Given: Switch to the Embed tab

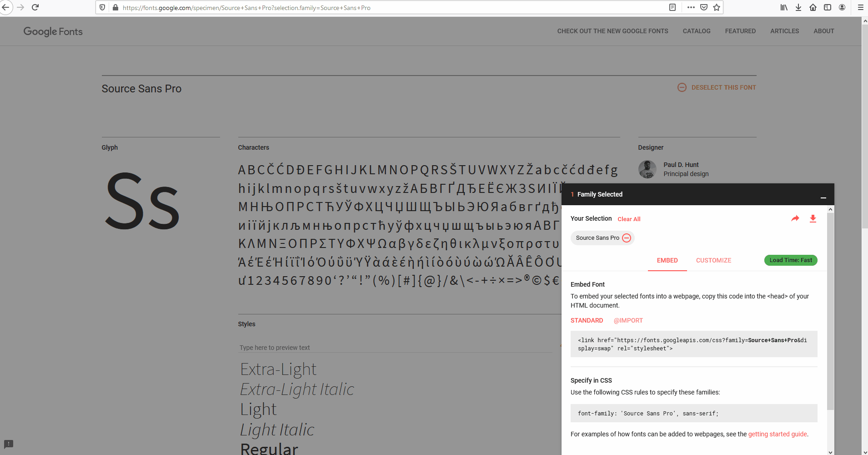Looking at the screenshot, I should click(667, 260).
